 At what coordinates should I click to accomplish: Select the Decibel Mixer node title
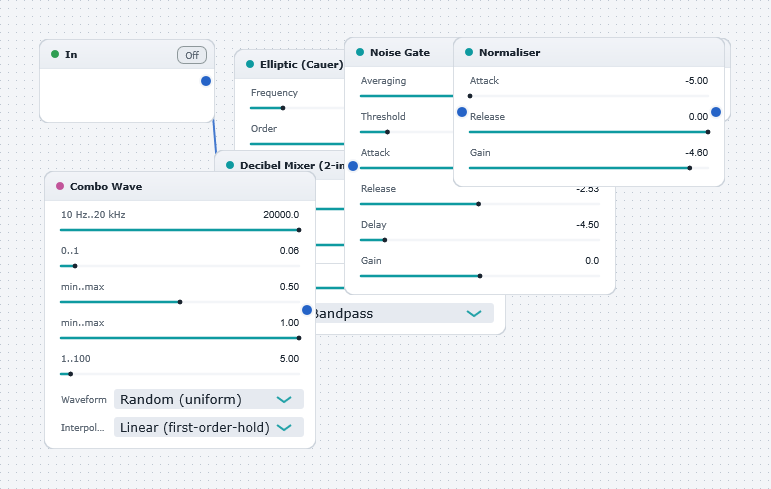pyautogui.click(x=292, y=166)
